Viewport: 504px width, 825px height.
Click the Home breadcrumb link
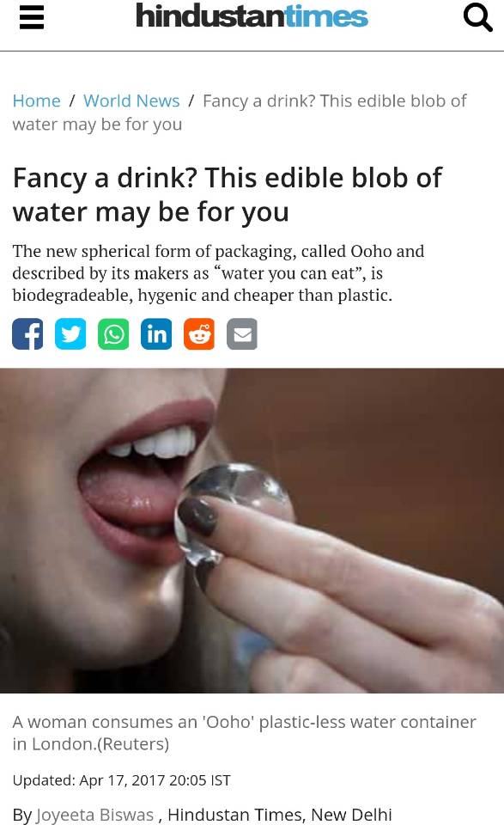pos(36,101)
